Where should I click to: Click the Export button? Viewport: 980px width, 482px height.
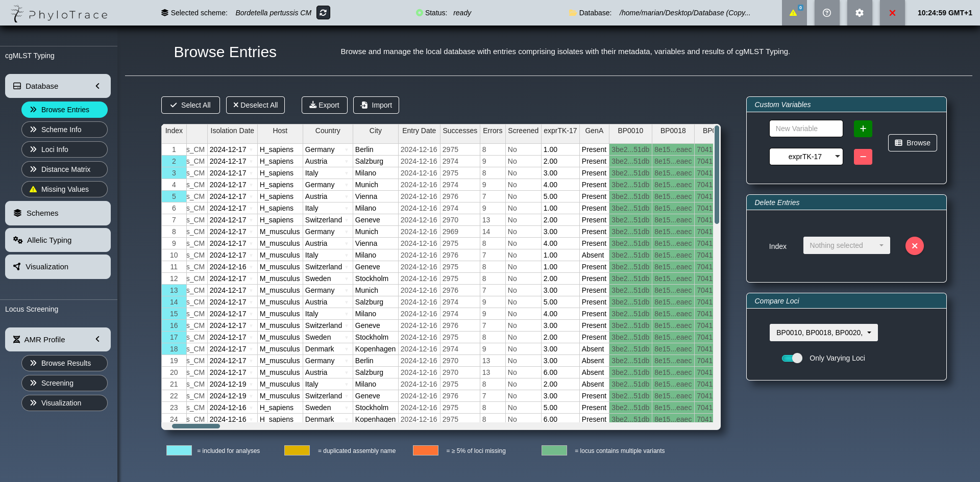(324, 105)
